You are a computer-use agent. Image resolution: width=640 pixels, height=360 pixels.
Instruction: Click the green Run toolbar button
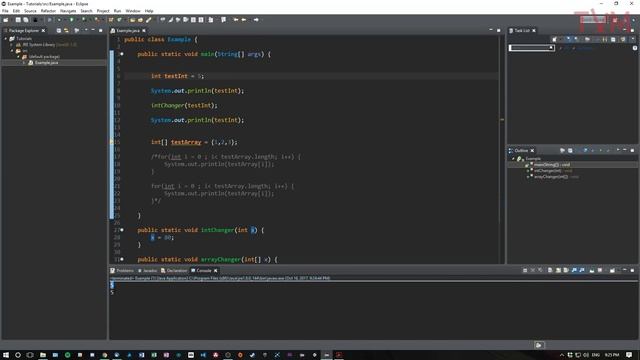(x=71, y=20)
